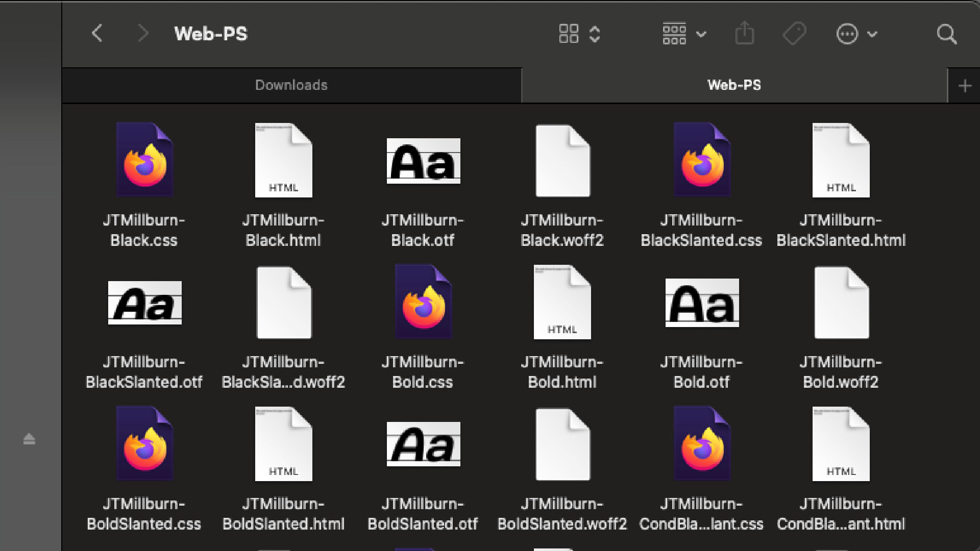980x551 pixels.
Task: Expand the More actions ellipsis menu
Action: [x=856, y=34]
